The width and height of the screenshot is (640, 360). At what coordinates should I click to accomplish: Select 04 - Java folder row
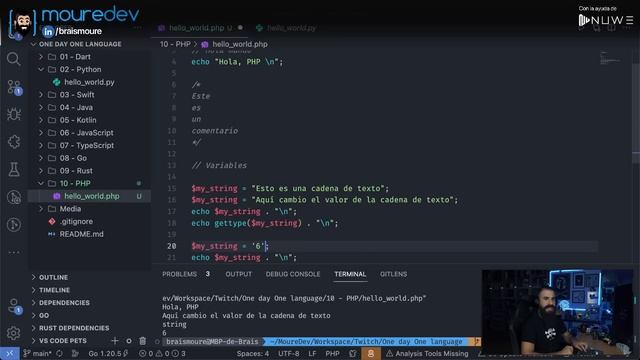89,107
